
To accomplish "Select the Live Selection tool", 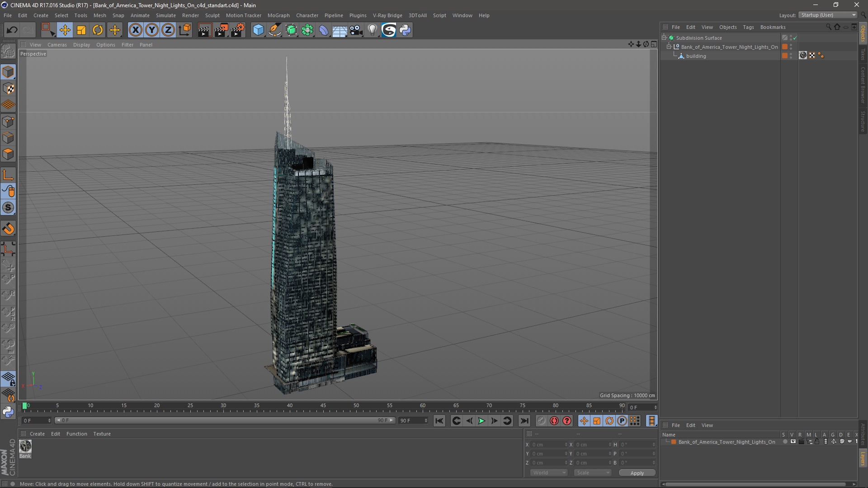I will [x=48, y=30].
